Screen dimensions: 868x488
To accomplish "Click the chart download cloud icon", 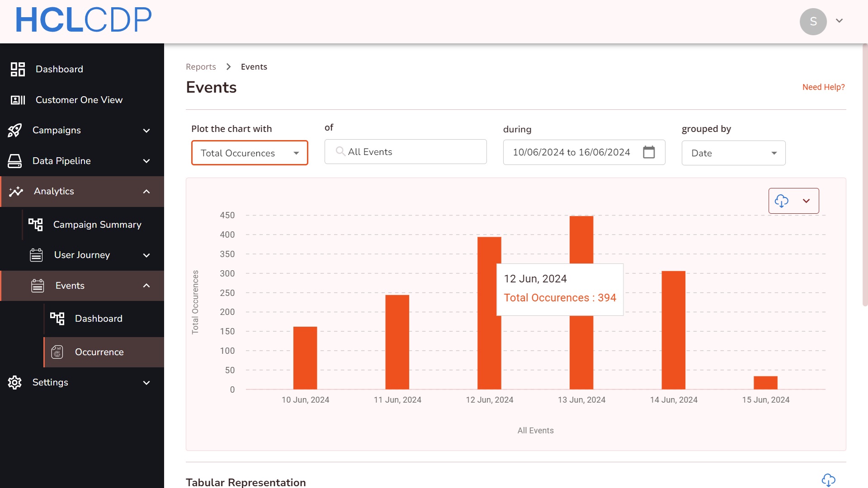I will click(781, 201).
